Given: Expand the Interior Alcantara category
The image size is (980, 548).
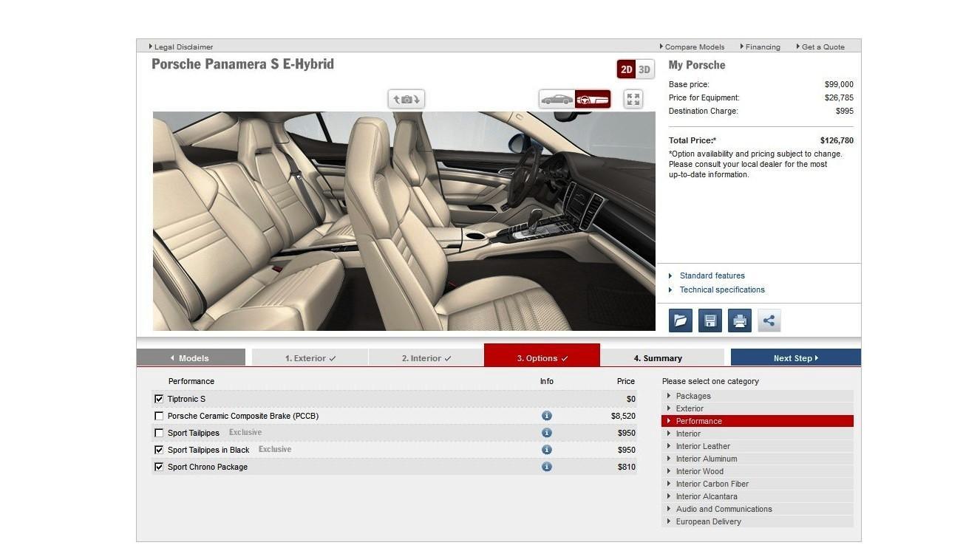Looking at the screenshot, I should point(758,496).
